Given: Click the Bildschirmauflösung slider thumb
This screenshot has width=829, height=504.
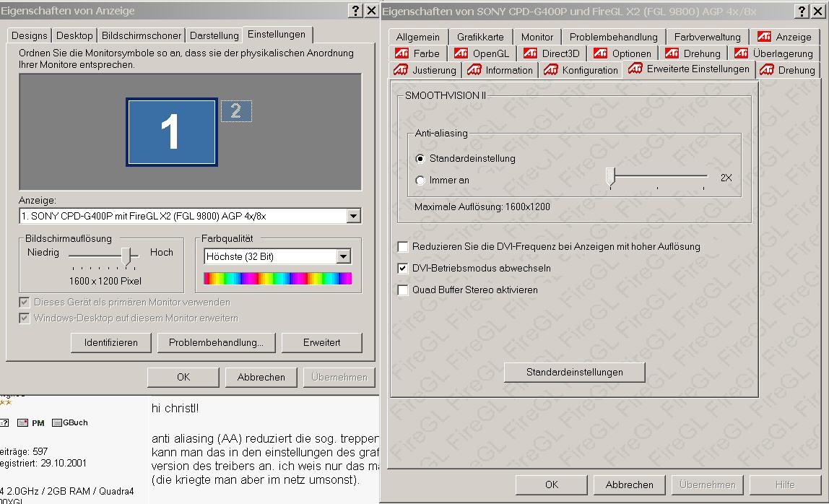Looking at the screenshot, I should 126,256.
